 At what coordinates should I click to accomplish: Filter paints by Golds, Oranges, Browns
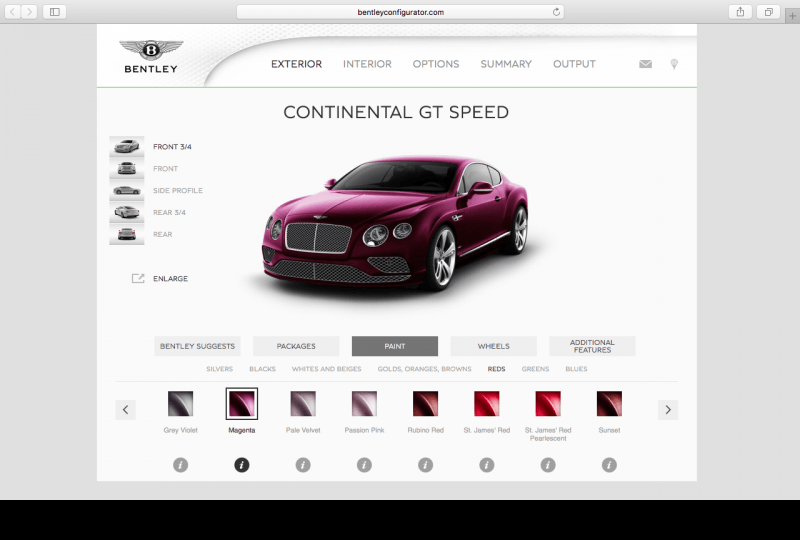click(x=424, y=369)
